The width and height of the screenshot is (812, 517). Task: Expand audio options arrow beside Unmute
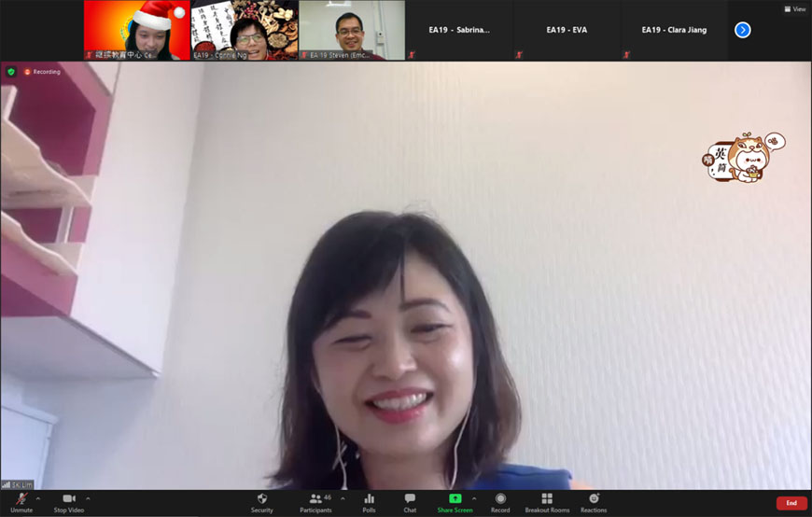tap(38, 498)
